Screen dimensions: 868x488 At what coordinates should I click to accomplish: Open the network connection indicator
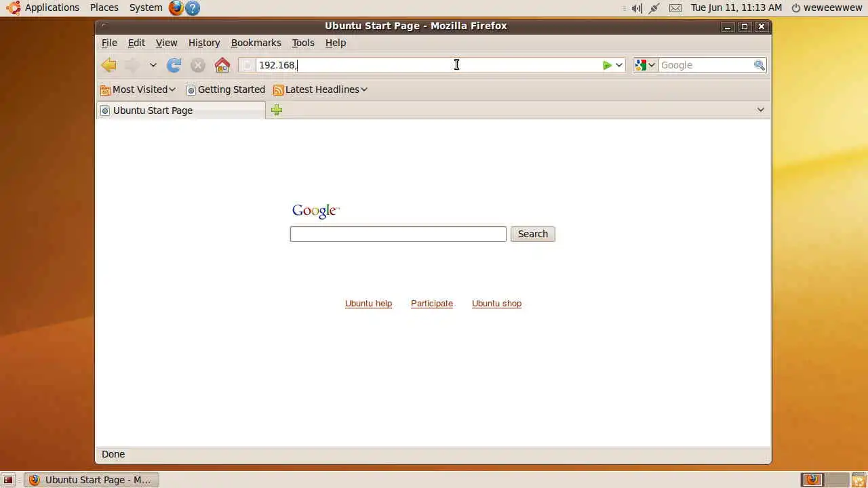click(x=654, y=8)
